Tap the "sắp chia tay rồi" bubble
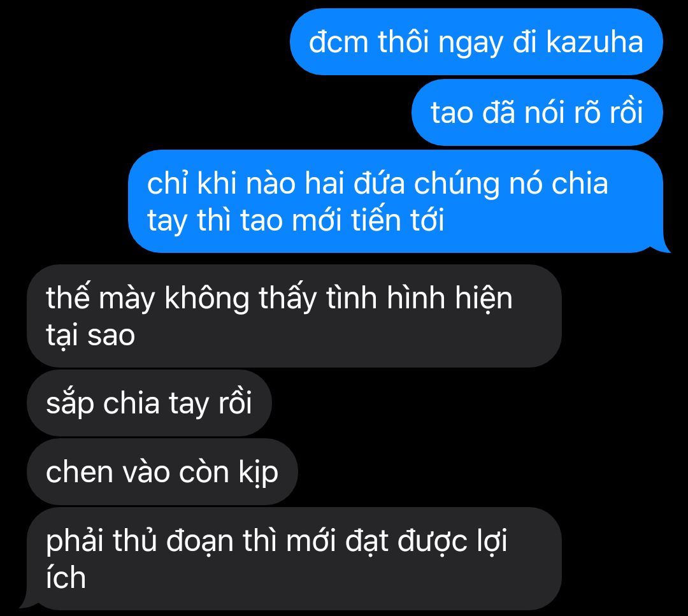This screenshot has height=616, width=688. [149, 403]
